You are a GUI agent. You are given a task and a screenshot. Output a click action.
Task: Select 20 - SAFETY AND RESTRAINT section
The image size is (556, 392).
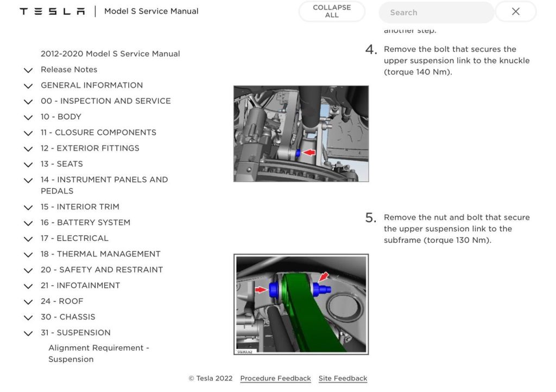click(102, 270)
